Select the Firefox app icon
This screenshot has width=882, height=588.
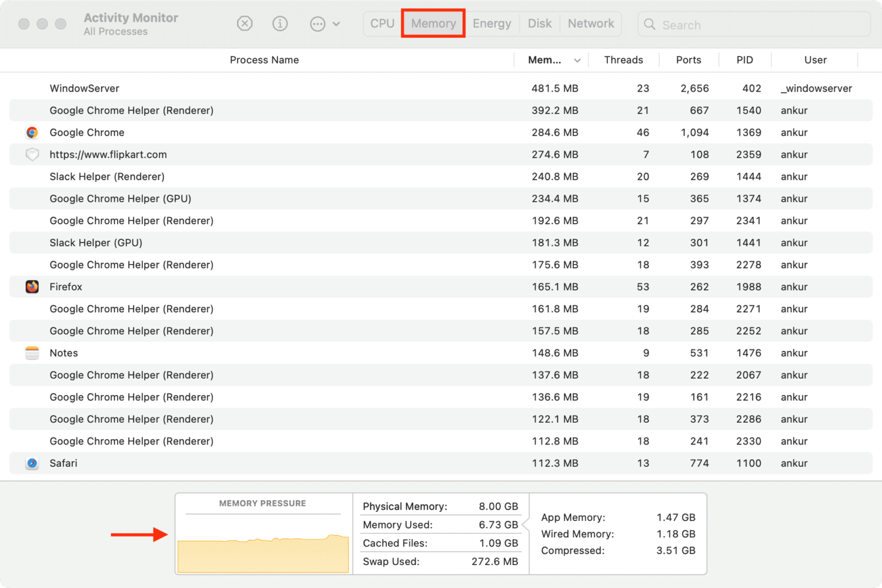(x=32, y=287)
